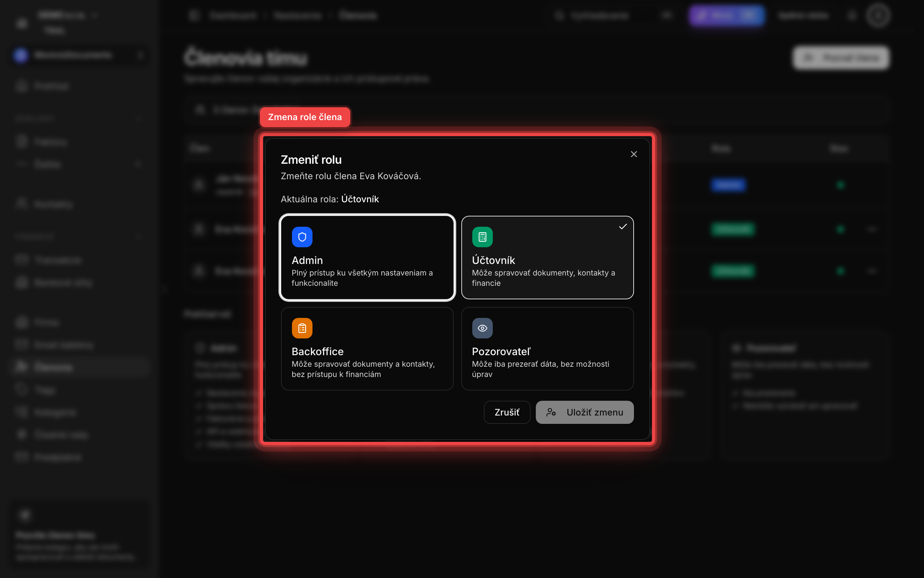Click user-settings icon in Uložiť zmenu button

551,412
